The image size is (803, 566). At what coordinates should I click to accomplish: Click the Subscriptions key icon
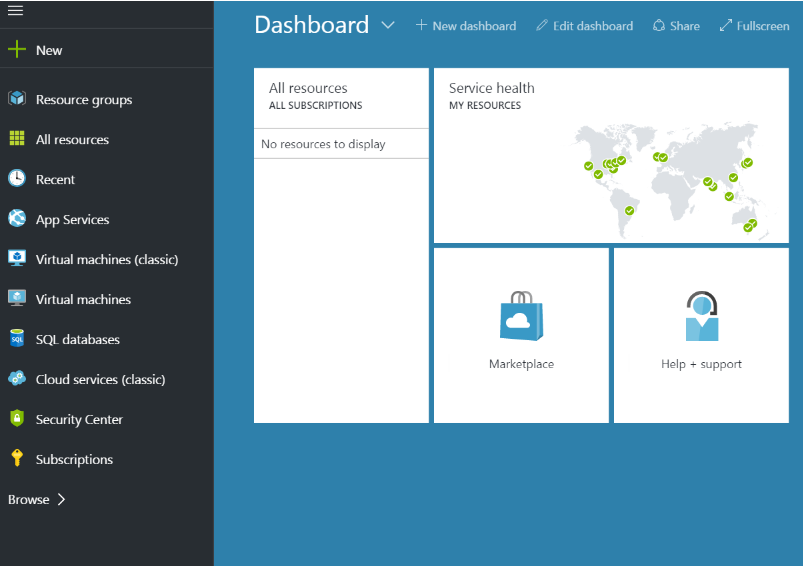[17, 458]
